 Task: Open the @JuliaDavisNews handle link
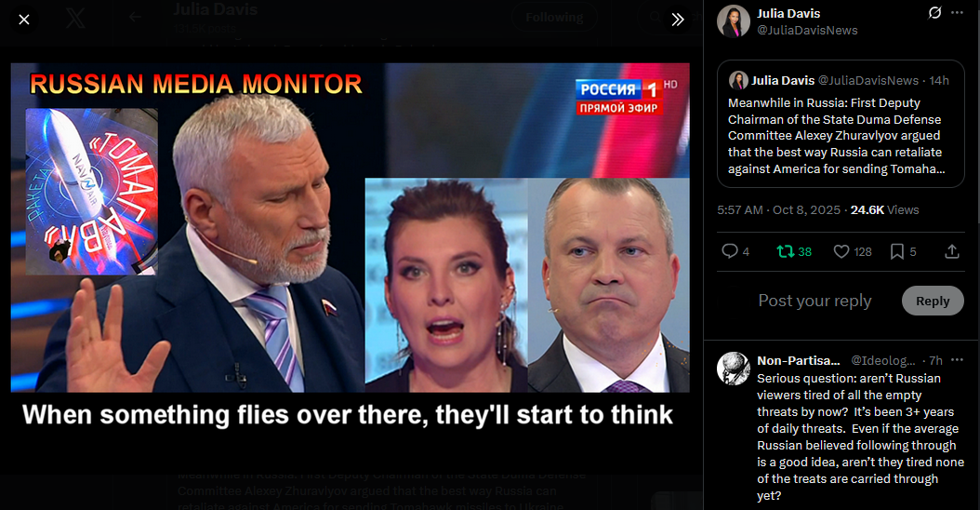point(807,30)
